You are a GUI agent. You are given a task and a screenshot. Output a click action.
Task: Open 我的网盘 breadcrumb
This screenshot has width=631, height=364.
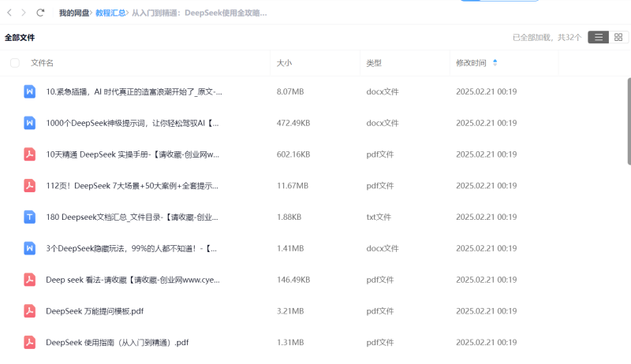[74, 13]
